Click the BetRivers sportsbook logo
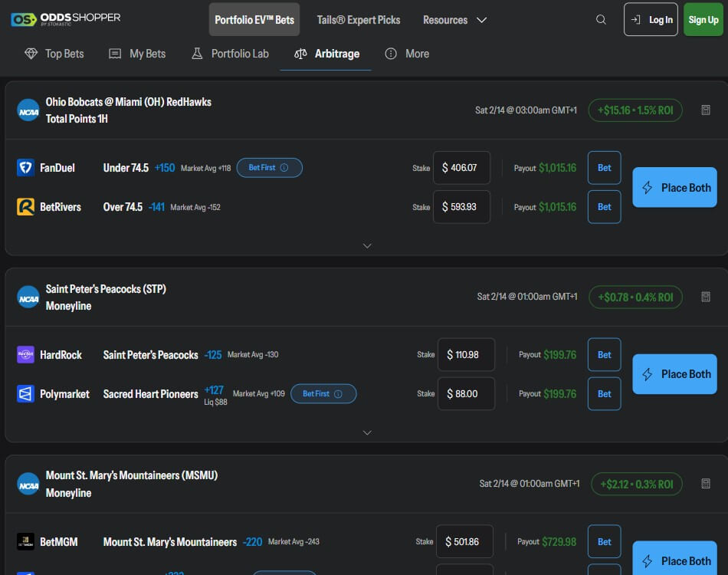This screenshot has height=575, width=728. click(28, 206)
